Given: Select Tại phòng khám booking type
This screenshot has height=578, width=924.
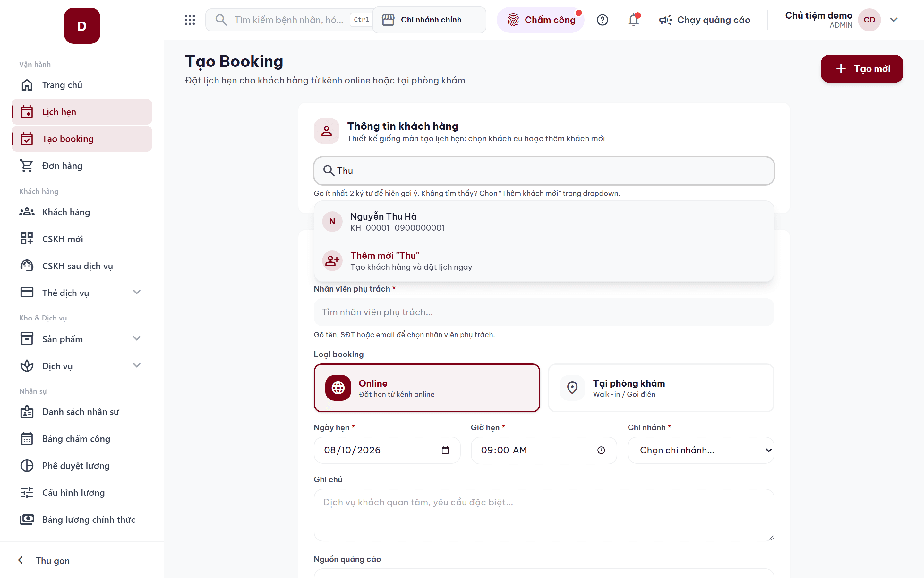Looking at the screenshot, I should point(661,388).
